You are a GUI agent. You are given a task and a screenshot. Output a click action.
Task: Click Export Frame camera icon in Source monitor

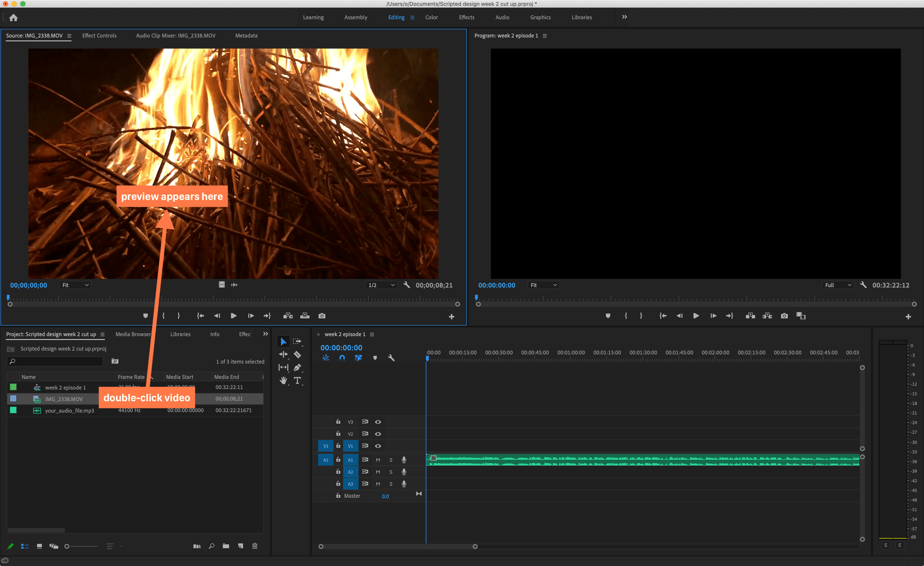[x=322, y=316]
